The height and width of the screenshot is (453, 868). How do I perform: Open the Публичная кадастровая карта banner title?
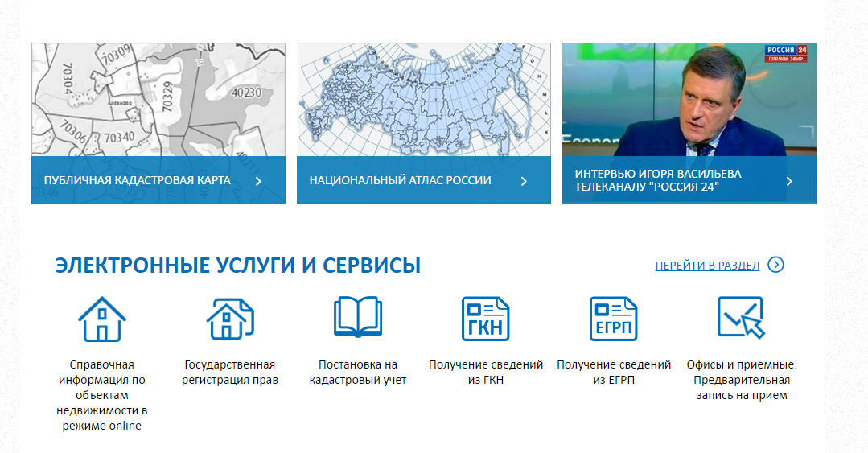[x=138, y=180]
